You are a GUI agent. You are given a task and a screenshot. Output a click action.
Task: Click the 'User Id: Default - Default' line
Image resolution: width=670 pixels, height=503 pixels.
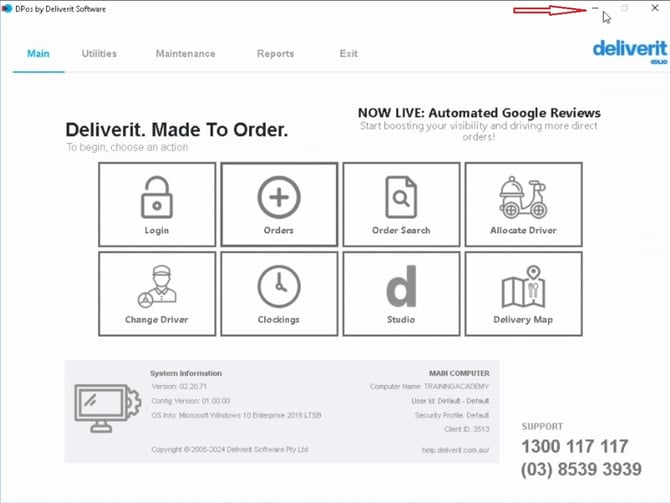(450, 401)
